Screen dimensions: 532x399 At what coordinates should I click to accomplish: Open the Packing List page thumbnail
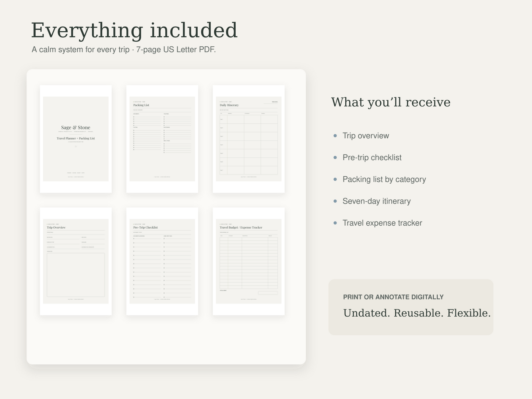click(162, 139)
